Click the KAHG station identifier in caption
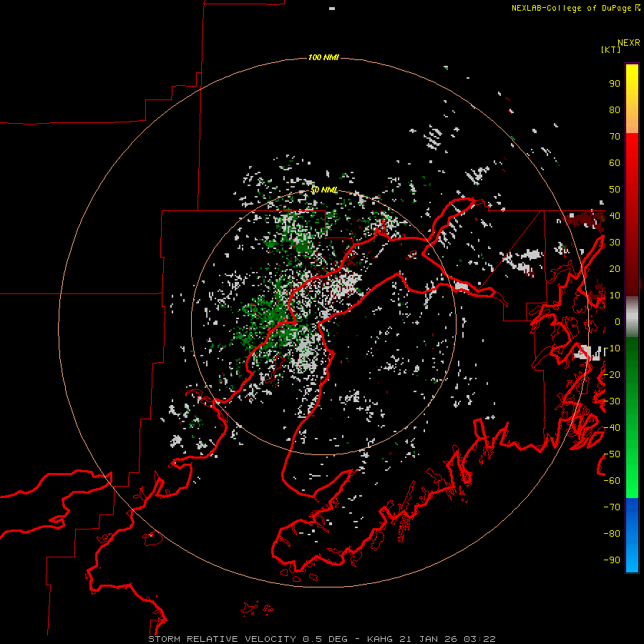644x644 pixels. pyautogui.click(x=380, y=639)
